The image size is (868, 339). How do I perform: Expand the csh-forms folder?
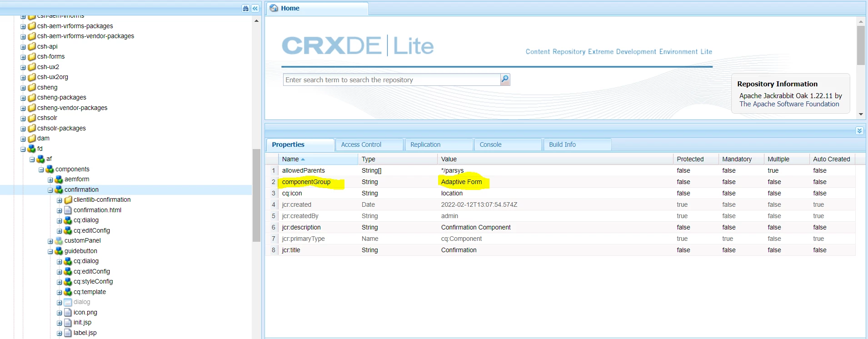(23, 57)
